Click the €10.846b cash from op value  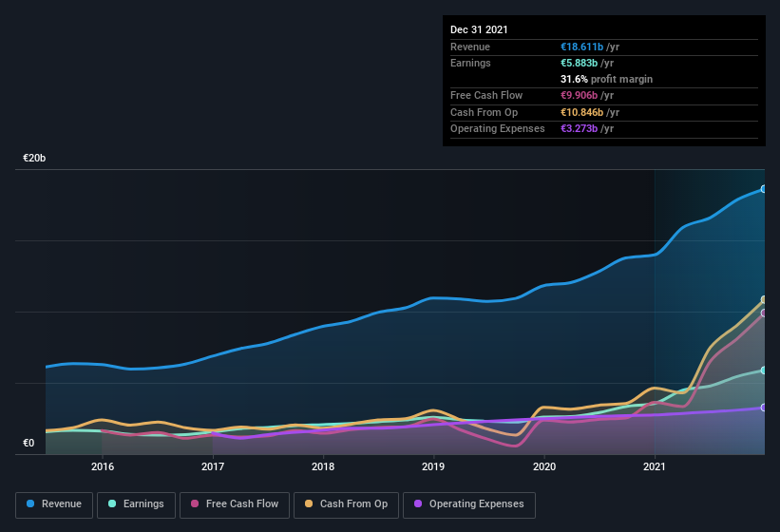point(582,112)
